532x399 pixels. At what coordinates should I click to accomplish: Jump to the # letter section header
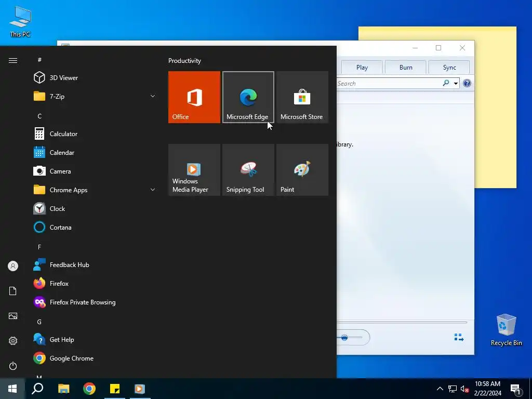[x=39, y=60]
